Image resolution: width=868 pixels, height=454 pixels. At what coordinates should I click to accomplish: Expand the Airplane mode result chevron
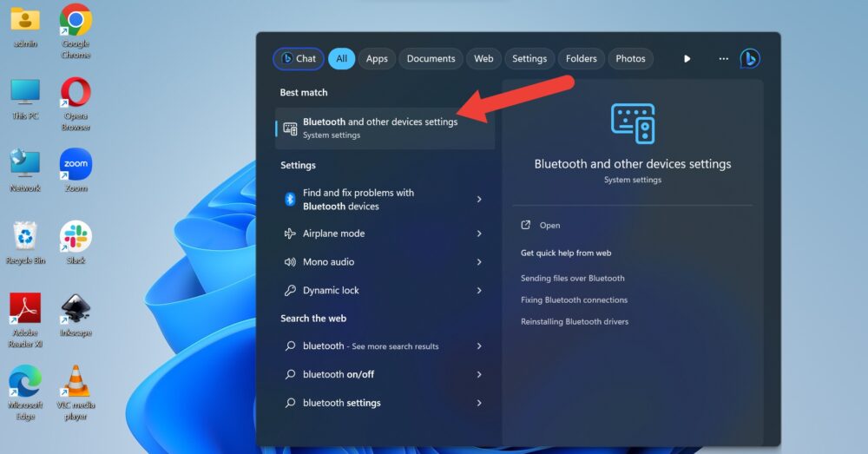(479, 234)
